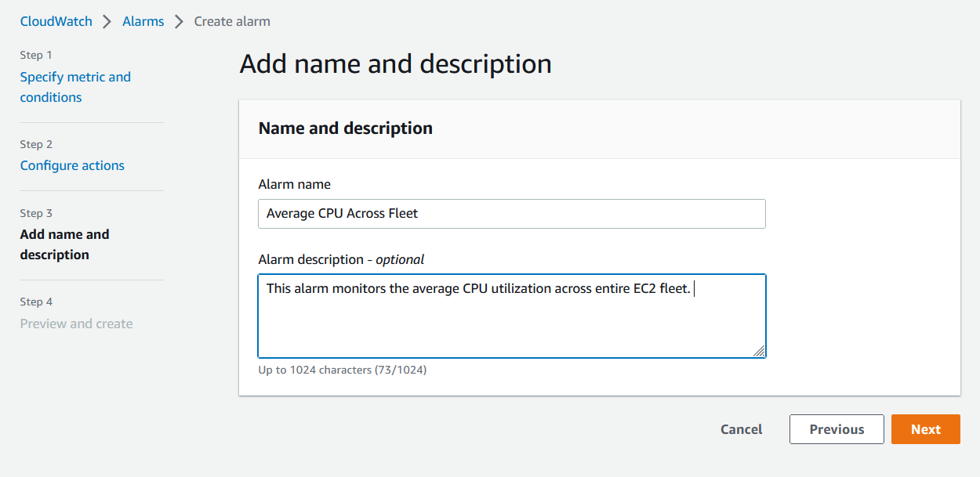The image size is (980, 477).
Task: Click the breadcrumb chevron after Alarms
Action: click(177, 21)
